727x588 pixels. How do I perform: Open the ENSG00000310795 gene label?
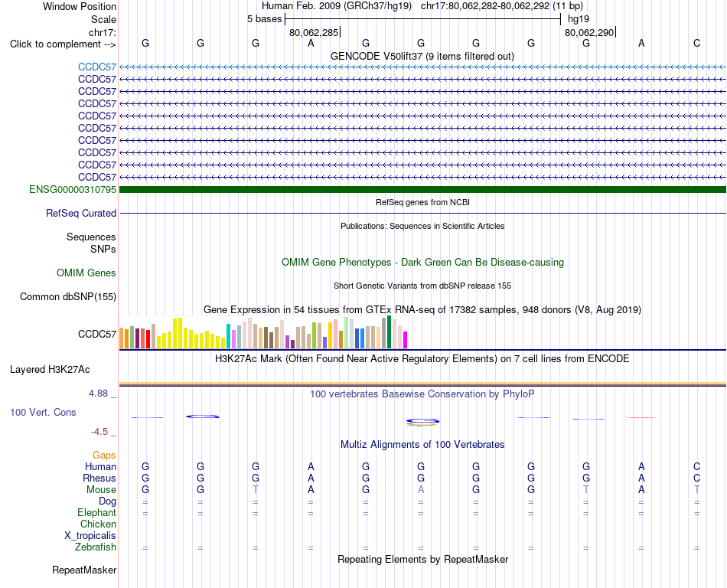(73, 189)
